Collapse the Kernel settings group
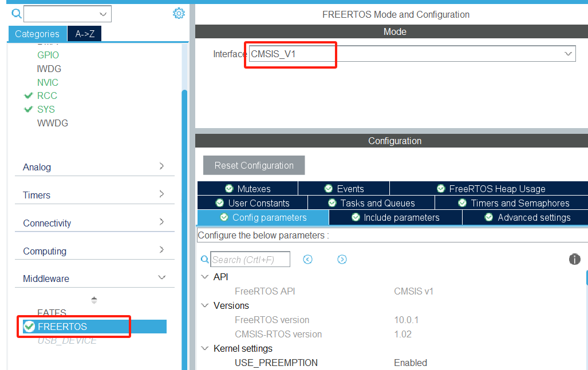588x370 pixels. pos(205,348)
